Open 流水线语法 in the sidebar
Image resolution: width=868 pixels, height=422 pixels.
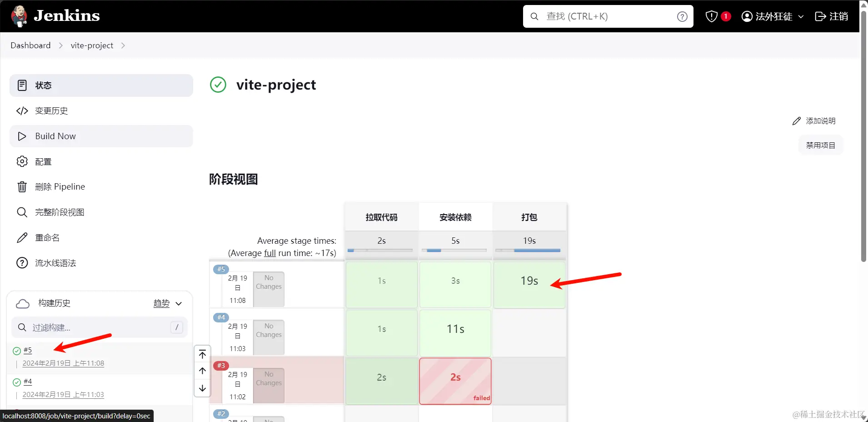[101, 263]
